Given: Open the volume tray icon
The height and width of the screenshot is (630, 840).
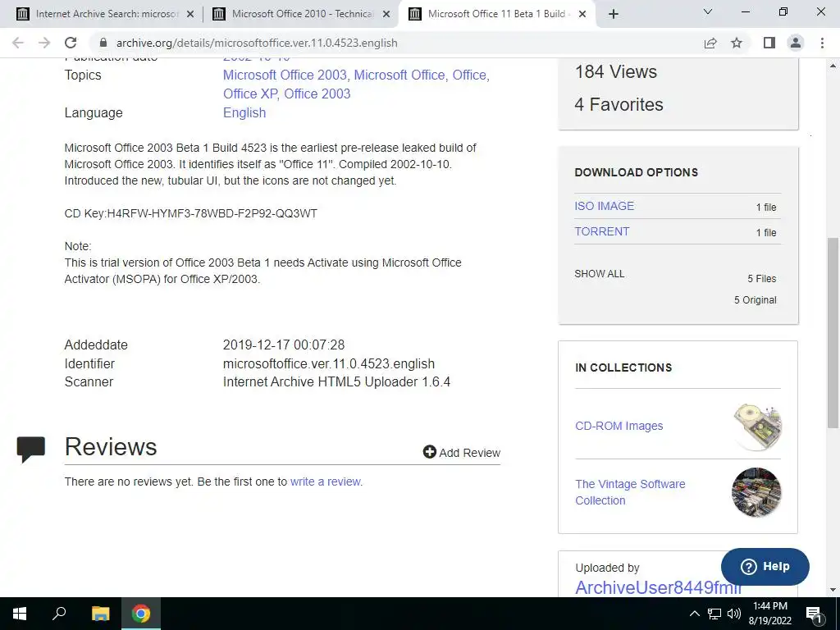Looking at the screenshot, I should point(734,614).
